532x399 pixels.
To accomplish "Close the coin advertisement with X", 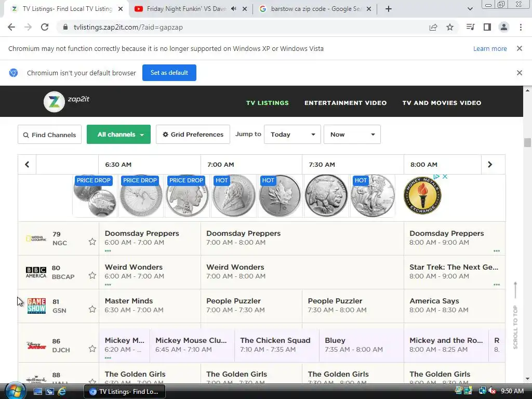I will pyautogui.click(x=445, y=177).
